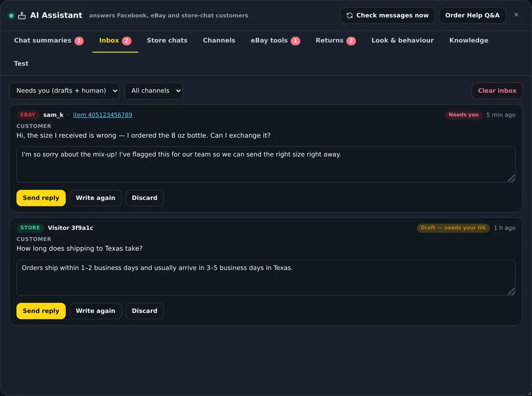Edit the Texas shipping draft reply box

pos(266,278)
